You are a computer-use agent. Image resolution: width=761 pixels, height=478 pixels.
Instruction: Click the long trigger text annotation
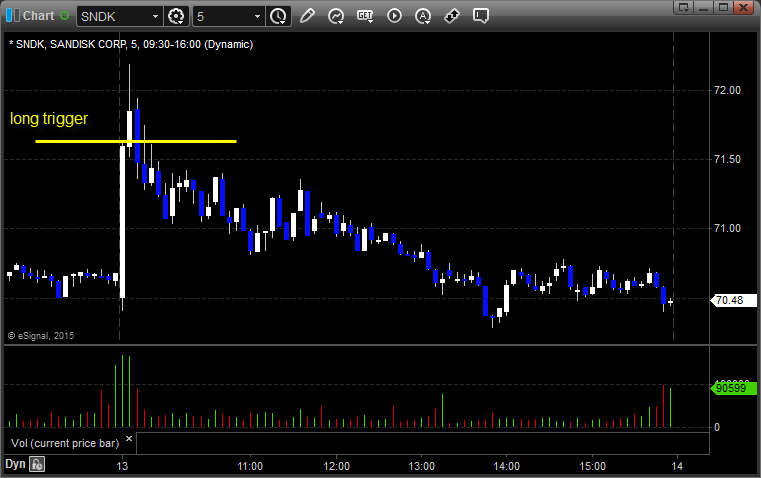(x=49, y=118)
